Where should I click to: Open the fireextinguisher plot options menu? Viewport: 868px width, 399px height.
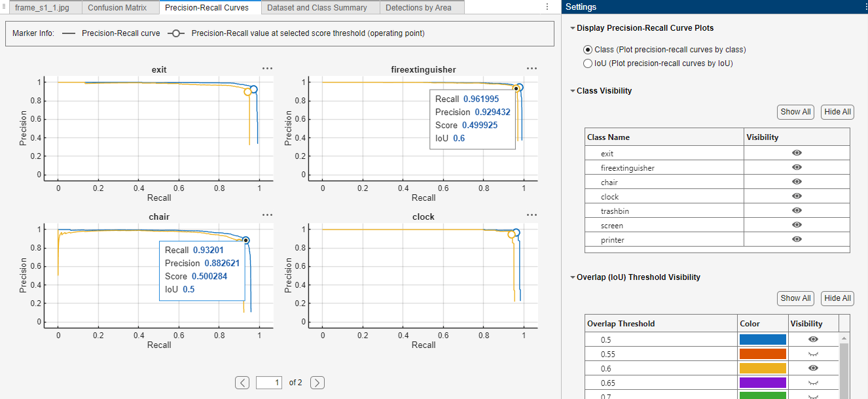[x=531, y=68]
